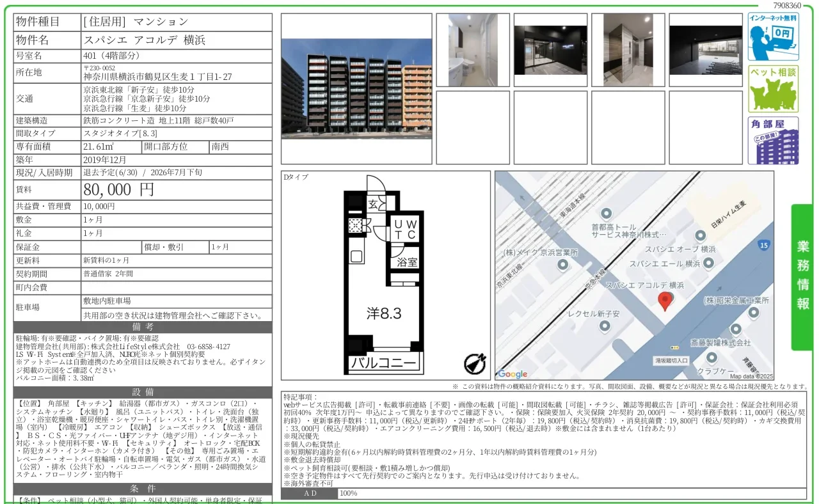Screen dimensions: 819x504
Task: Click the 更新料 value 新賃料の1ヶ月
Action: click(106, 260)
